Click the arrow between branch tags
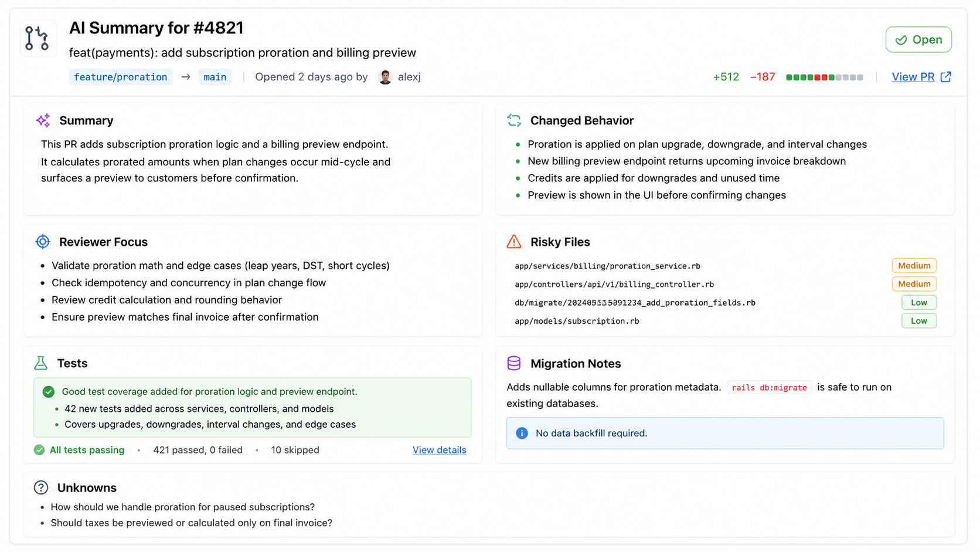The width and height of the screenshot is (980, 552). coord(186,77)
